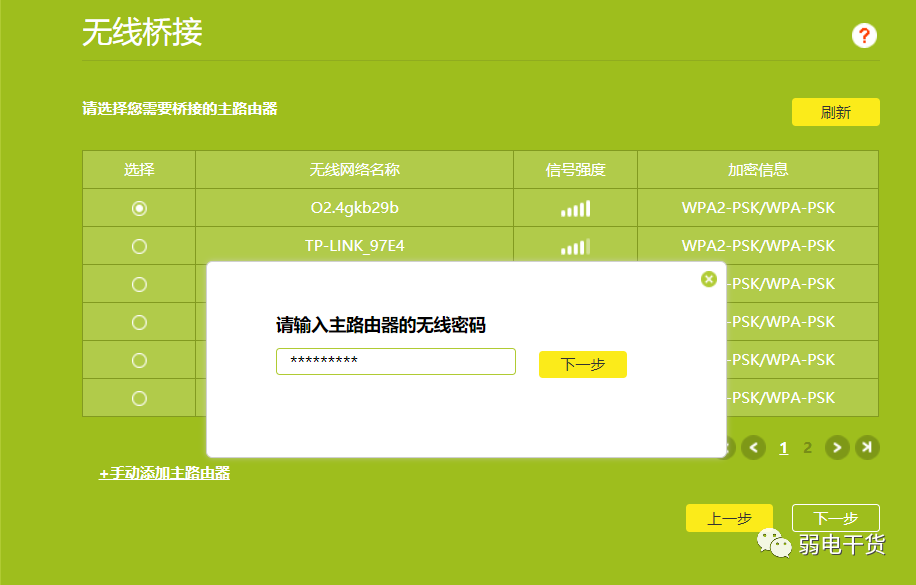
Task: Select the fifth row radio button
Action: (x=139, y=360)
